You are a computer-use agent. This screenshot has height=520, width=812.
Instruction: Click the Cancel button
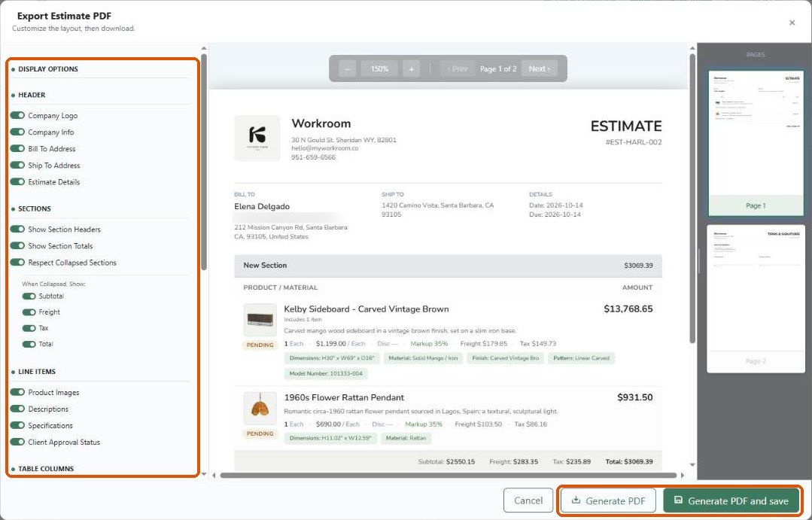(x=528, y=501)
